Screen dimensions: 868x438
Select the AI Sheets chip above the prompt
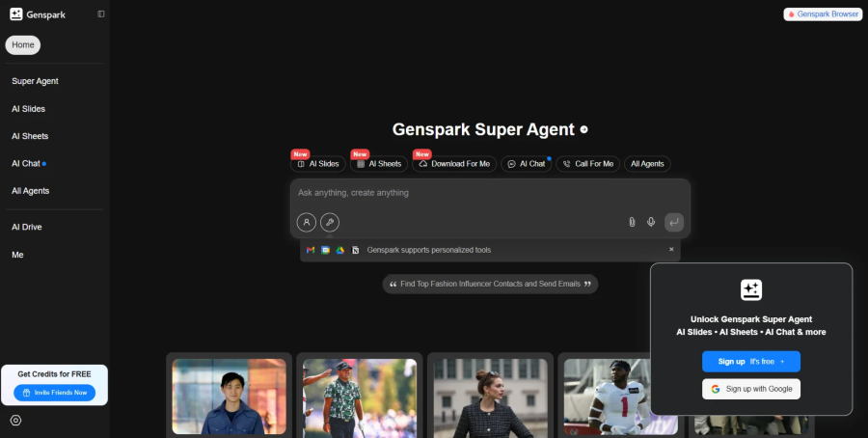[379, 164]
